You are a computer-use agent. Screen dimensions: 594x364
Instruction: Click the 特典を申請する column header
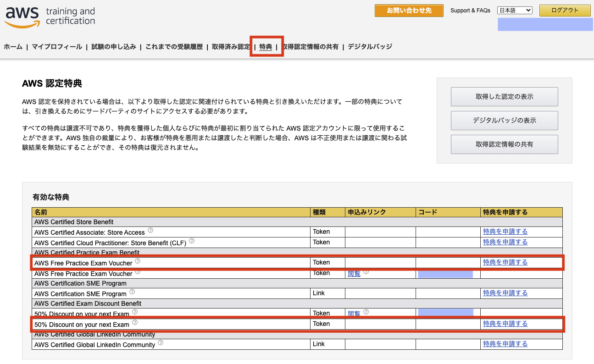521,212
